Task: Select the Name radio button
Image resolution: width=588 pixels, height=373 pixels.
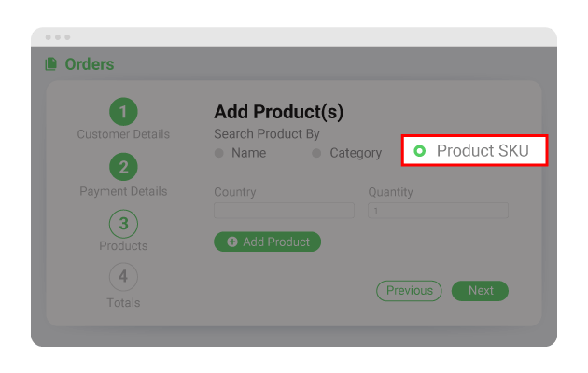Action: [x=219, y=153]
